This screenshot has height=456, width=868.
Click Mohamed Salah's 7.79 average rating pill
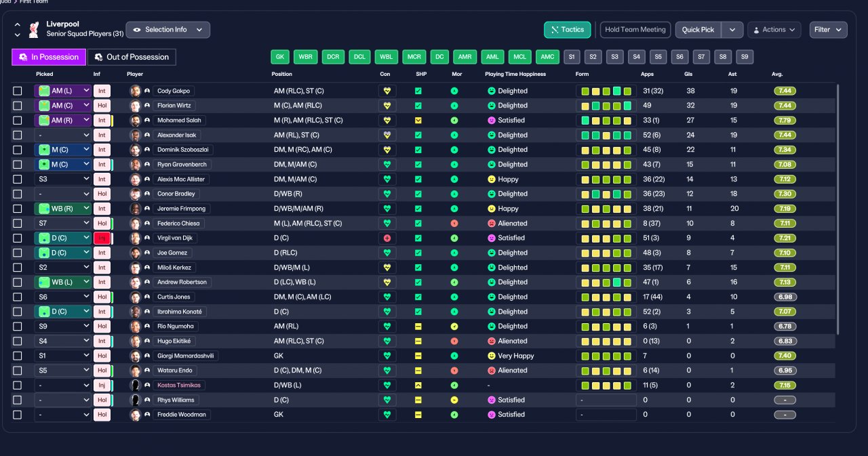click(x=785, y=120)
